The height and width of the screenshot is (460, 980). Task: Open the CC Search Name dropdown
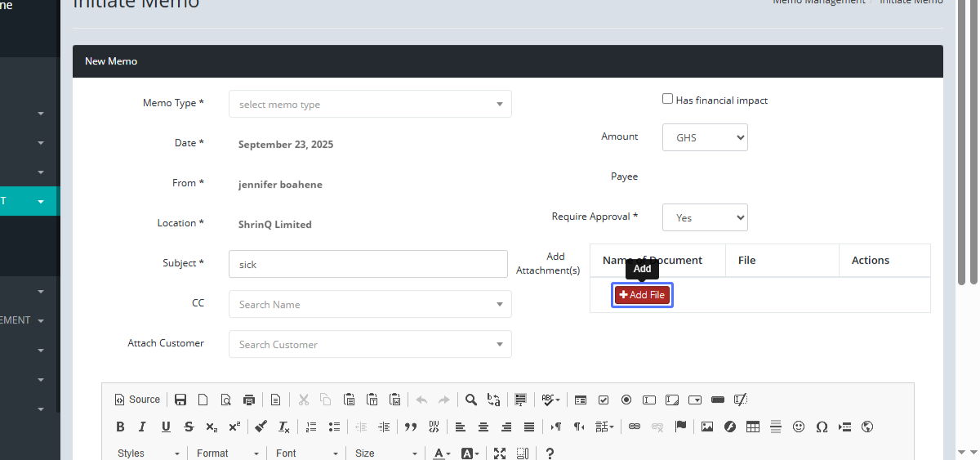coord(370,304)
